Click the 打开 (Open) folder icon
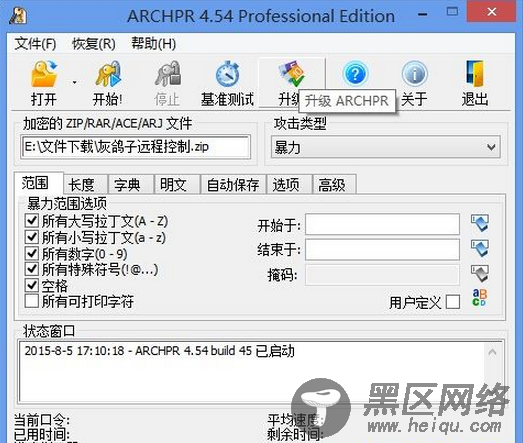The width and height of the screenshot is (523, 443). 44,74
